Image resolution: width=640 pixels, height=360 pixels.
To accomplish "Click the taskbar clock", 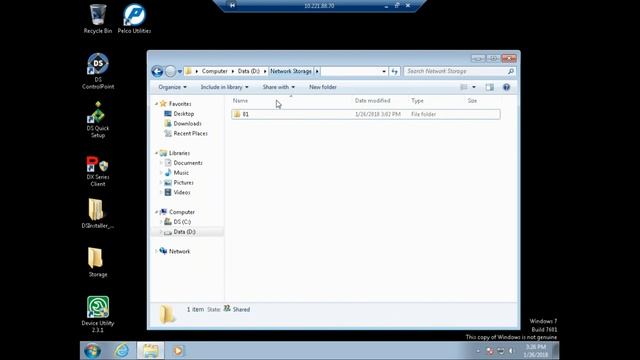I will pos(536,351).
